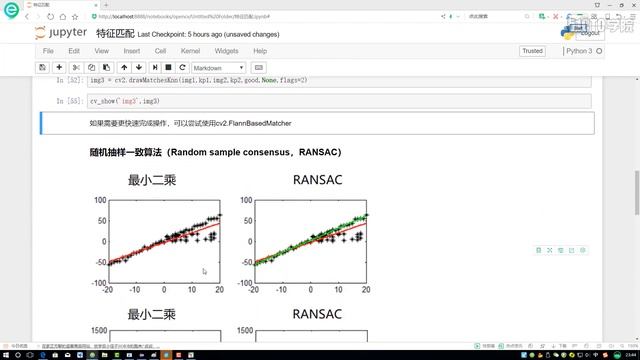The width and height of the screenshot is (640, 360).
Task: Click first icon in floating image toolbar
Action: pos(538,250)
